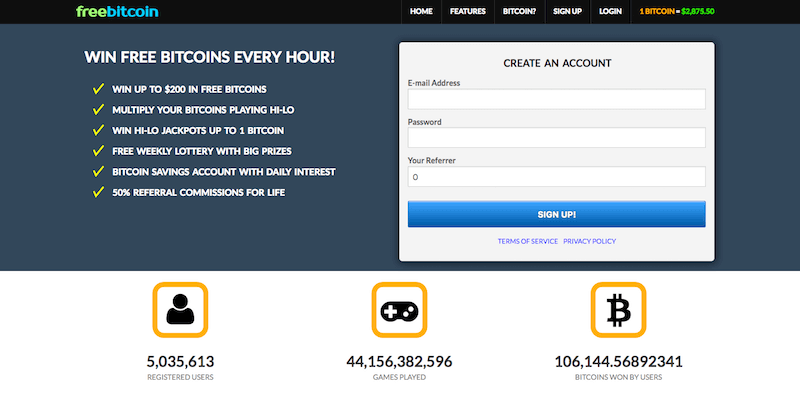Click the Bitcoins Won By Users label
Viewport: 800px width, 396px height.
tap(618, 378)
